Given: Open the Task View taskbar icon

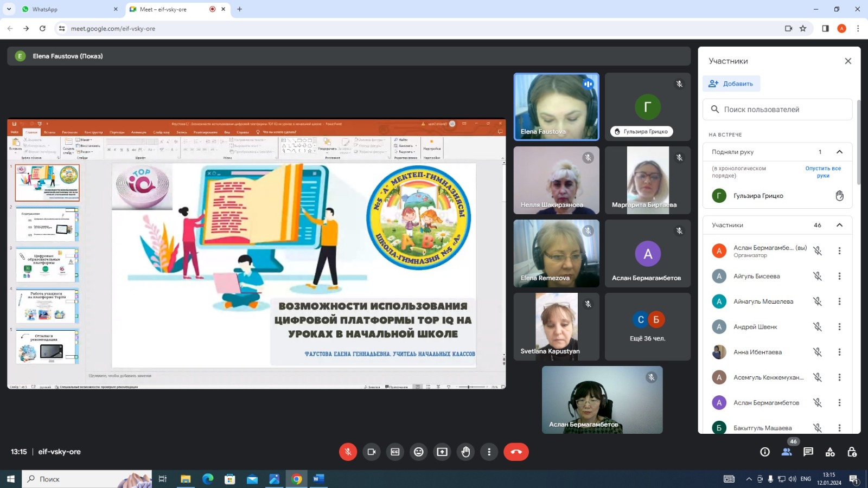Looking at the screenshot, I should tap(162, 479).
